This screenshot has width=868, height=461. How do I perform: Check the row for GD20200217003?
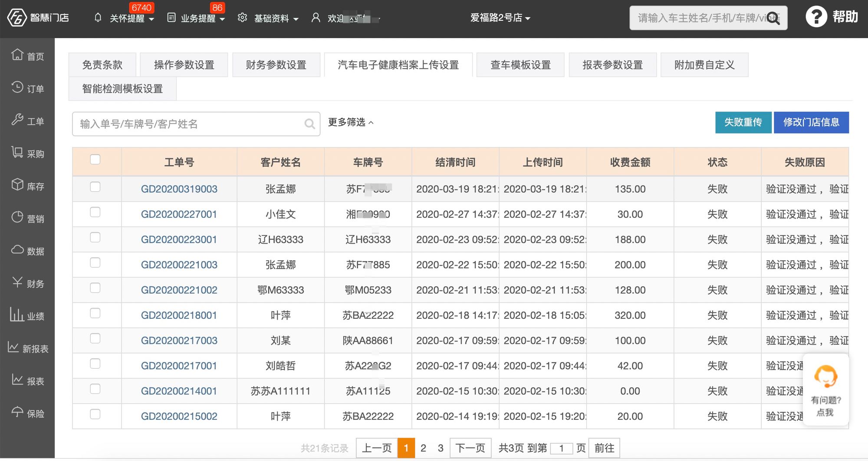tap(95, 338)
